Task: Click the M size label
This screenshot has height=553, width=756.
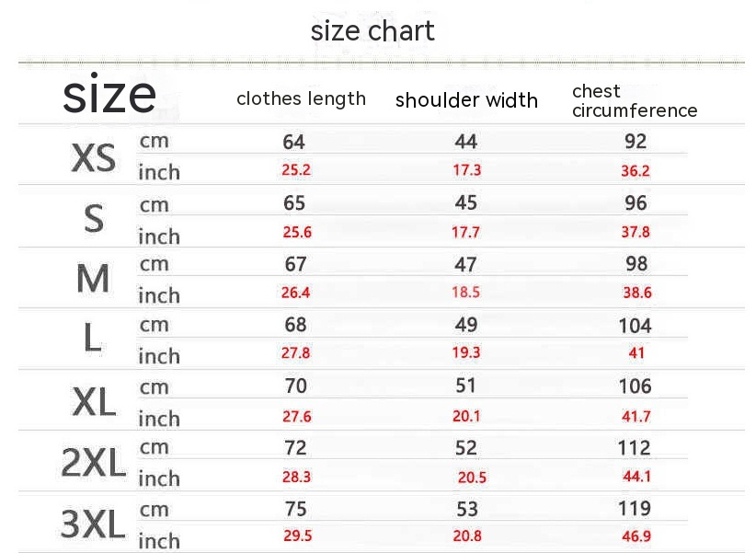Action: pos(93,279)
